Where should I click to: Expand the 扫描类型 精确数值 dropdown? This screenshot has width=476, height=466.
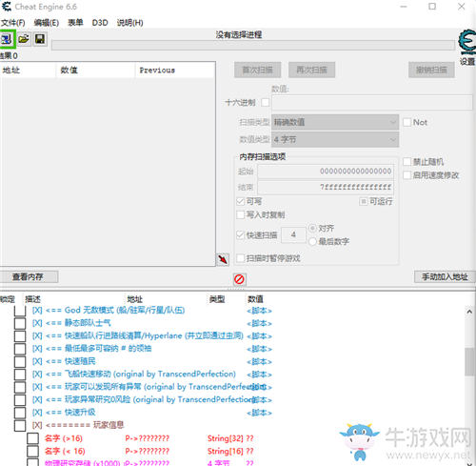pyautogui.click(x=335, y=122)
